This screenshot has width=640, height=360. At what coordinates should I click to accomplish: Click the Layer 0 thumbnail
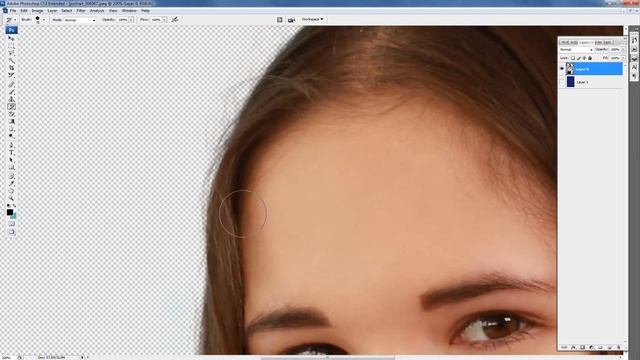click(x=570, y=69)
